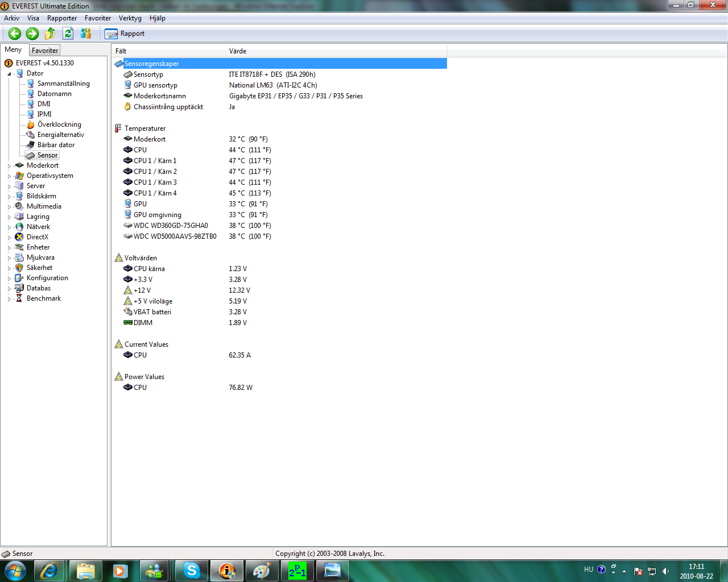The width and height of the screenshot is (728, 582).
Task: Click the Voltvärden warning icon
Action: click(118, 258)
